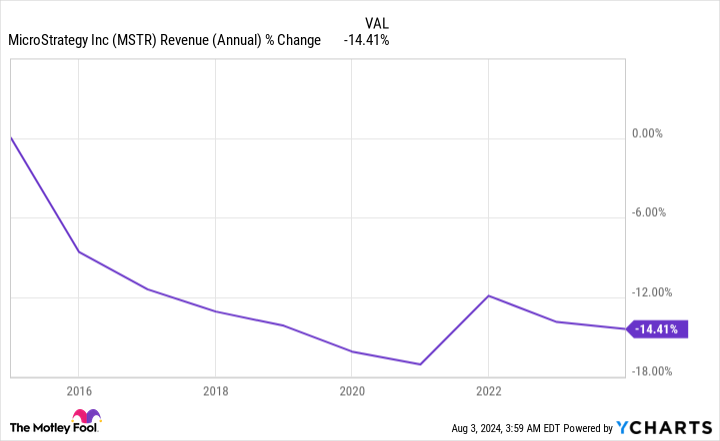Click the -18.00% y-axis label

coord(652,371)
